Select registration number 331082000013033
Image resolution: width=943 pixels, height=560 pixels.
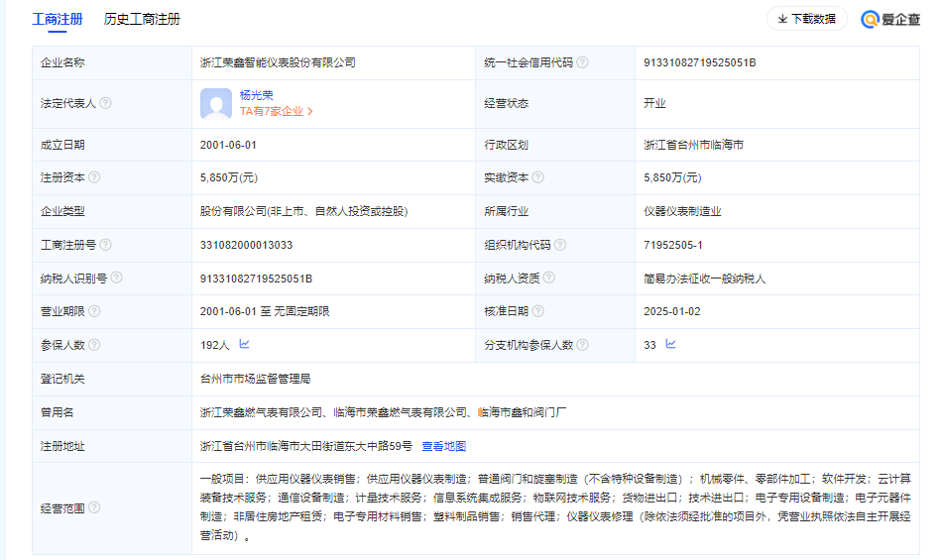coord(246,245)
